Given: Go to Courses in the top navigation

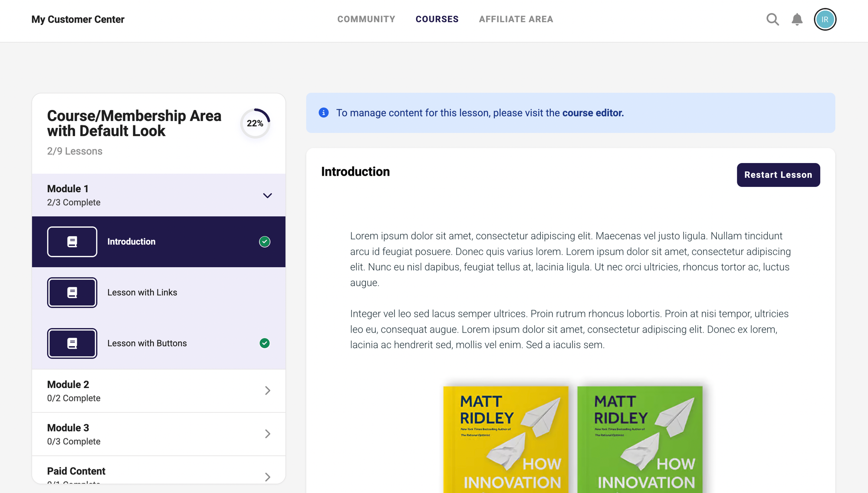Looking at the screenshot, I should point(437,19).
